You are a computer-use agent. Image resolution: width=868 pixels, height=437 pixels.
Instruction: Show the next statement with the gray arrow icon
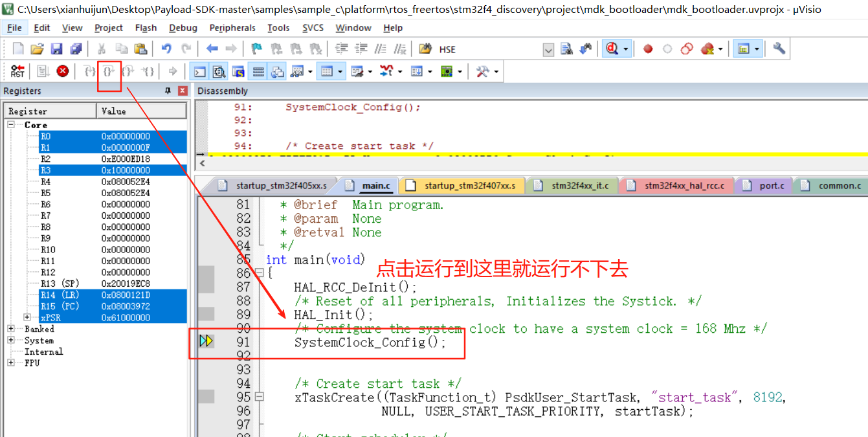(x=173, y=71)
